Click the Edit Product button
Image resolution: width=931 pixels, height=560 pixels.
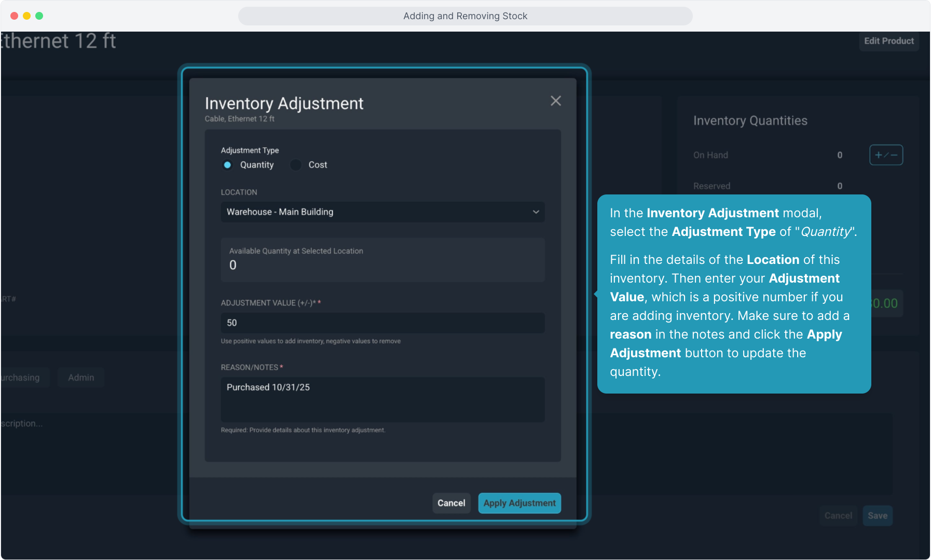pyautogui.click(x=888, y=41)
